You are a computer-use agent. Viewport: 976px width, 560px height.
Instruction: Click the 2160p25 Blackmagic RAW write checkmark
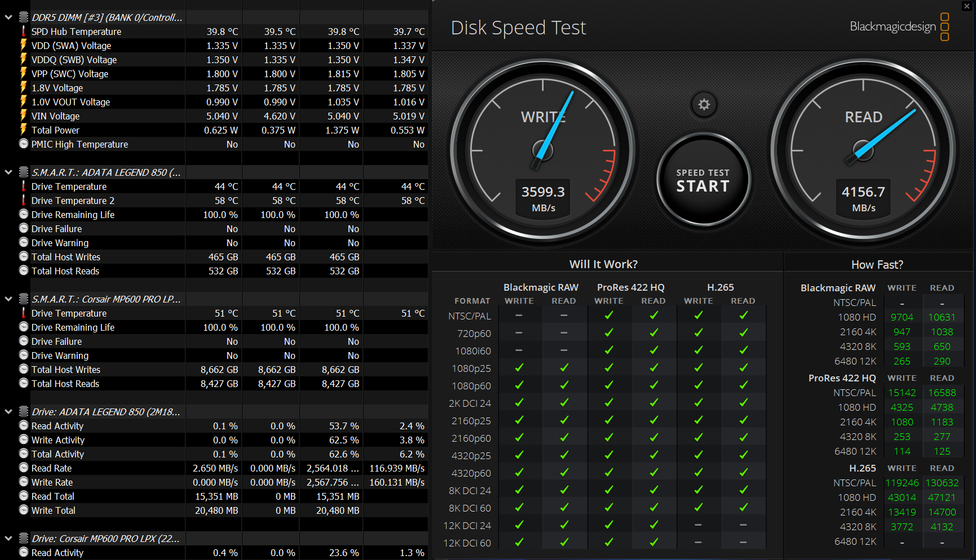click(x=519, y=420)
